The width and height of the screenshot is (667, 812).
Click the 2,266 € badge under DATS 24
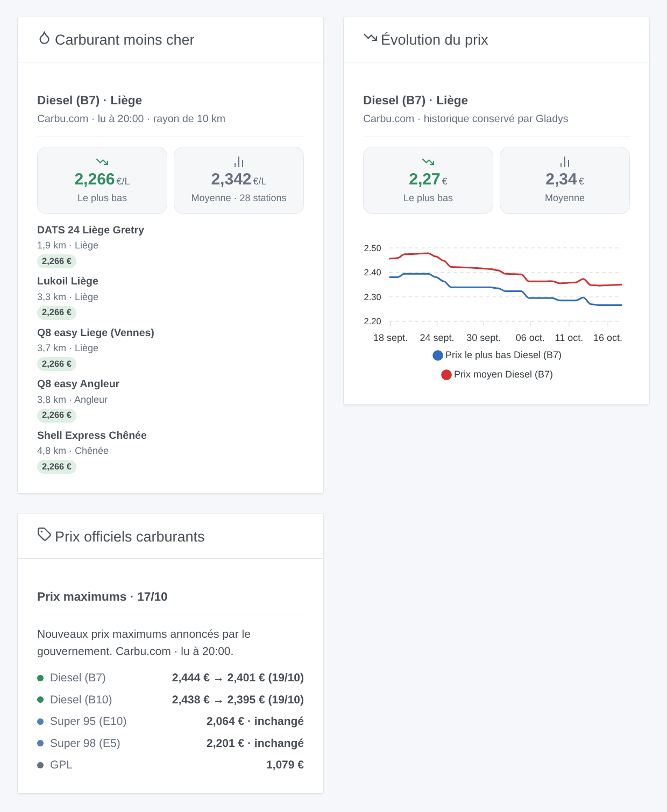coord(56,261)
